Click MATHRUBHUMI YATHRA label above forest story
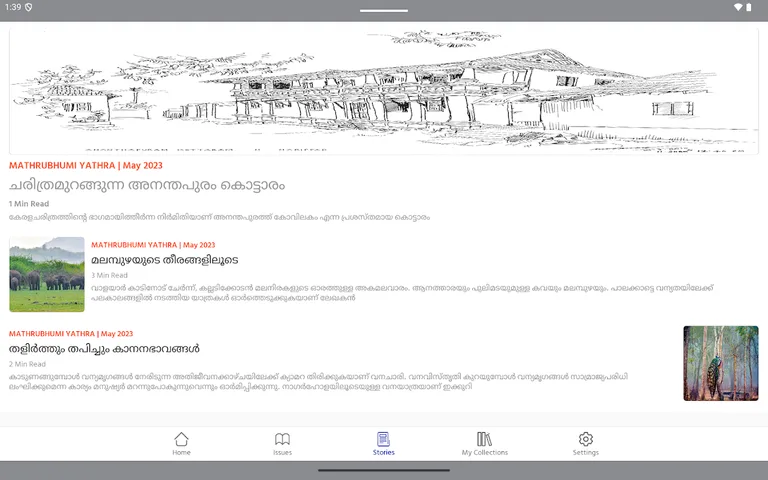 tap(71, 334)
